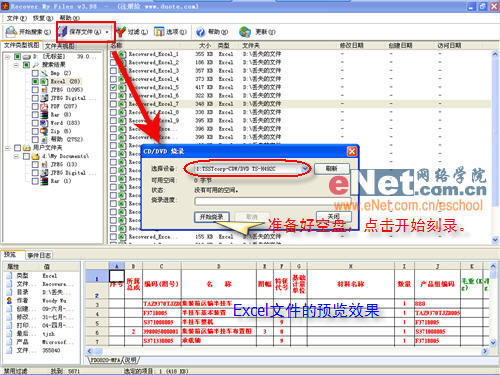Select the PDF file type icon in tree
Viewport: 500px width, 375px height.
click(44, 106)
